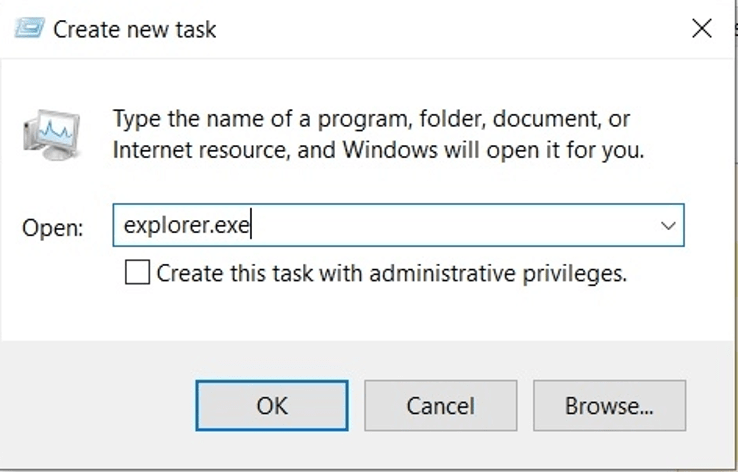Click the empty area inside the Open field

450,226
